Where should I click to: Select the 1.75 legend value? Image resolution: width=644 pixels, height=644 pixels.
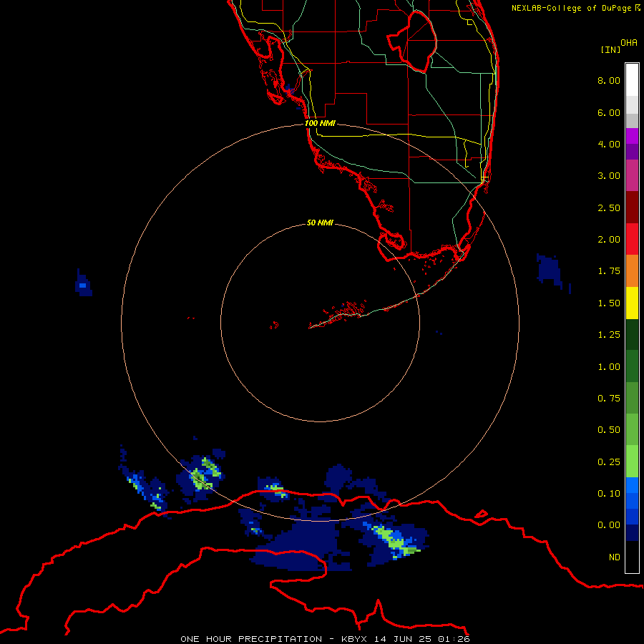tap(609, 271)
